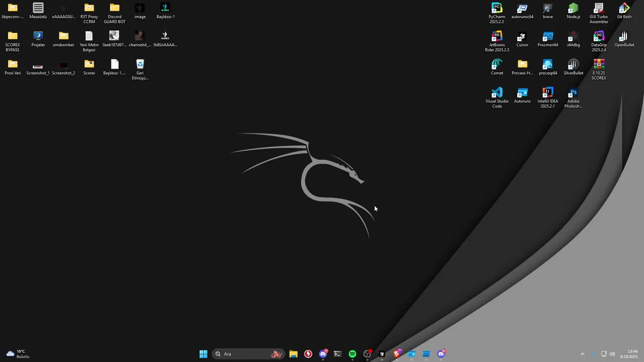
Task: Select the JetBrains Rider 2025.2.3 icon
Action: point(497,41)
